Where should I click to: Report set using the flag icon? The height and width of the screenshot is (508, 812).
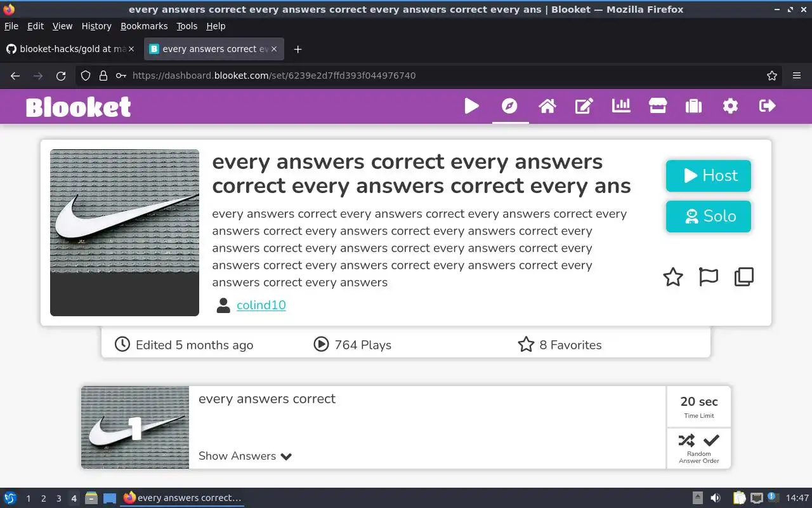[x=708, y=277]
